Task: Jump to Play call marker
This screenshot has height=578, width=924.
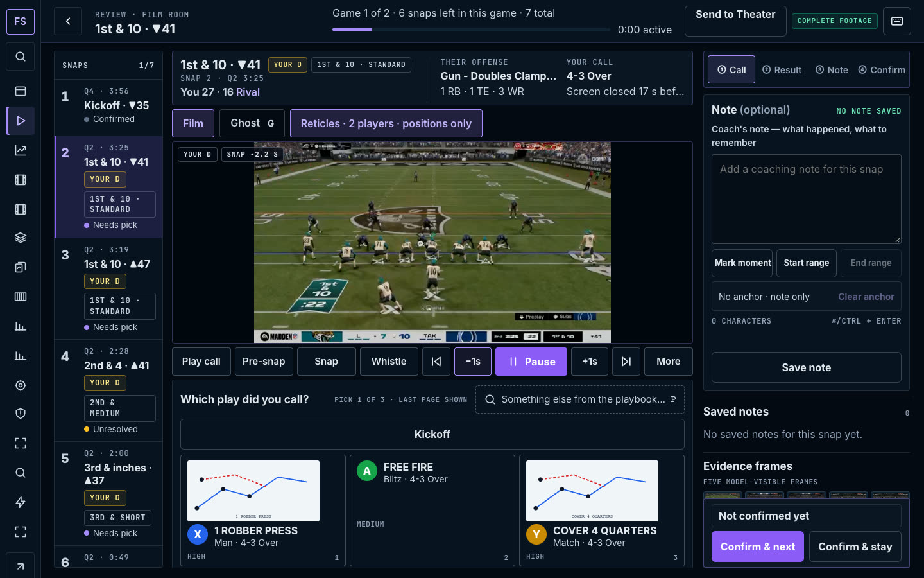Action: pyautogui.click(x=201, y=362)
